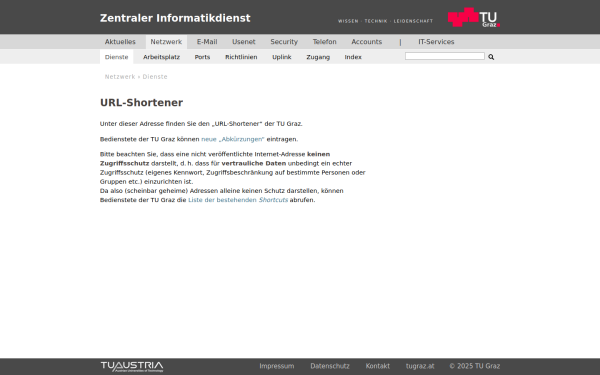Select the Dienste sub-tab
The image size is (600, 375).
pos(116,57)
